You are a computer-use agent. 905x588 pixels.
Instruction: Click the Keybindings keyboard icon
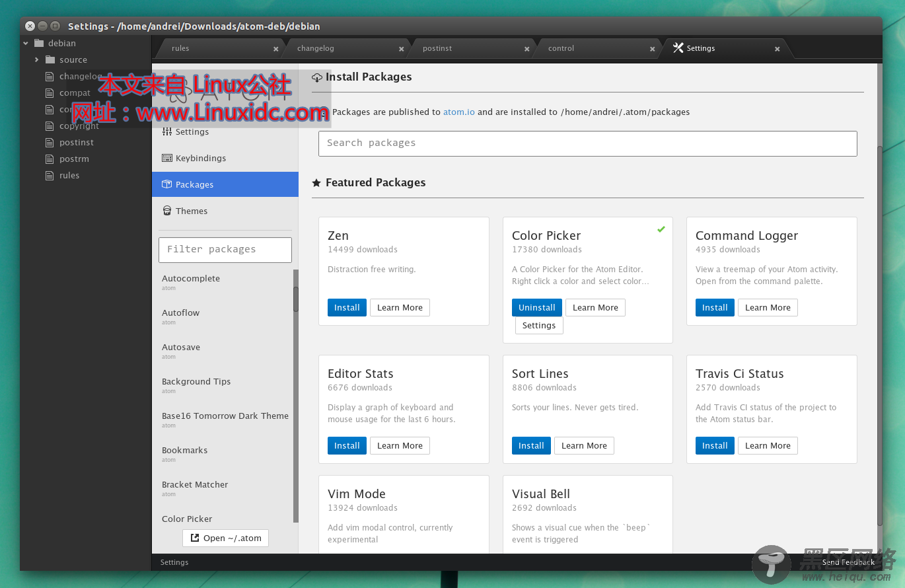tap(167, 158)
